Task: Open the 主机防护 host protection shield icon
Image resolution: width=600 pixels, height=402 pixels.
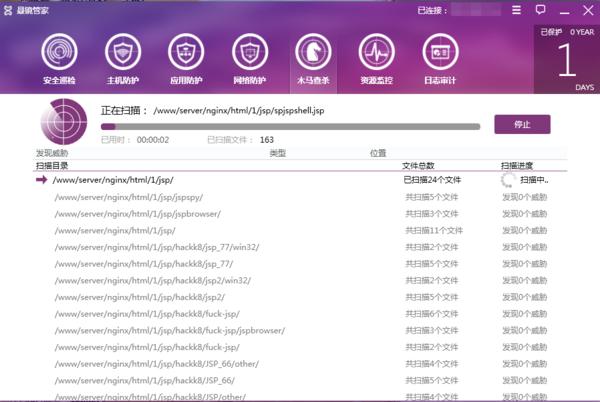Action: point(123,52)
